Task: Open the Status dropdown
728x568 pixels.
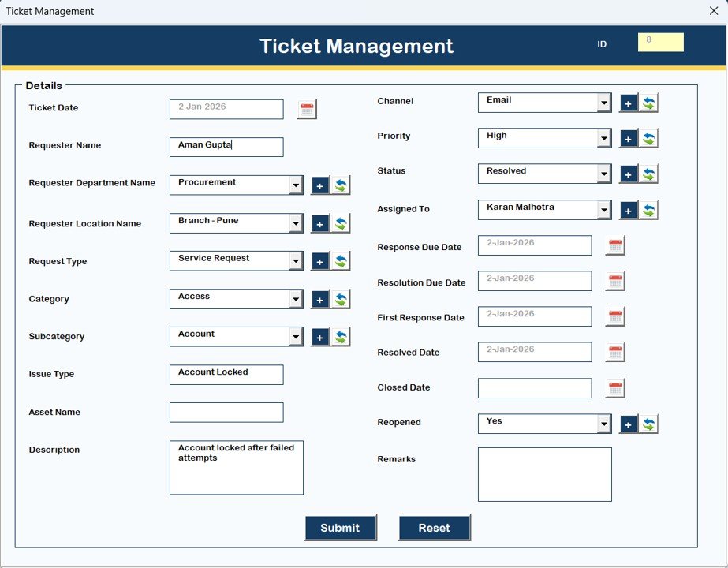Action: click(x=606, y=173)
